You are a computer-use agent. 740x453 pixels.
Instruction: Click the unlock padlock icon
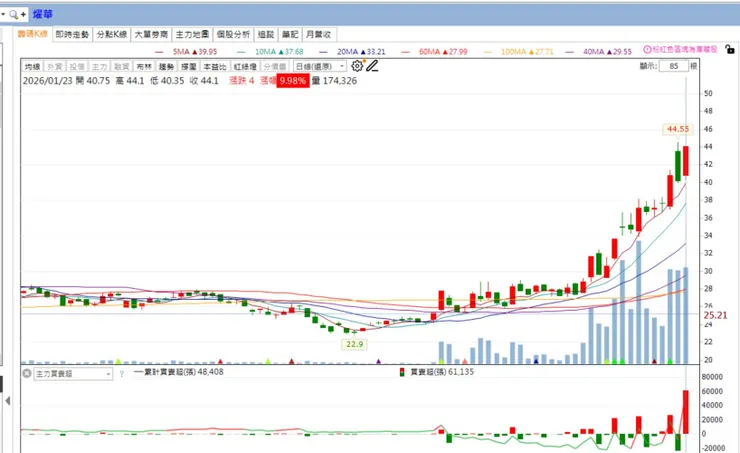(x=730, y=49)
